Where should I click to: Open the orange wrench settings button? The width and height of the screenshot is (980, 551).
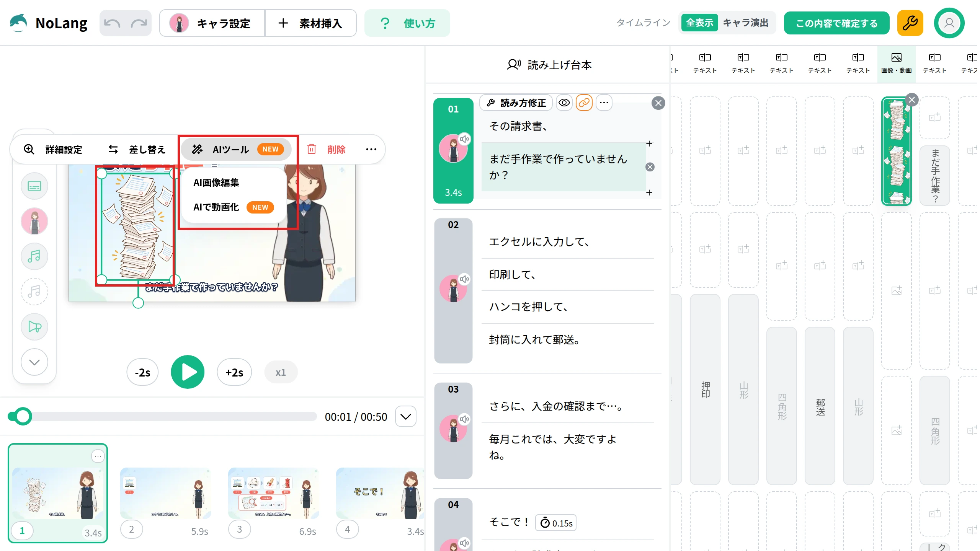tap(910, 23)
